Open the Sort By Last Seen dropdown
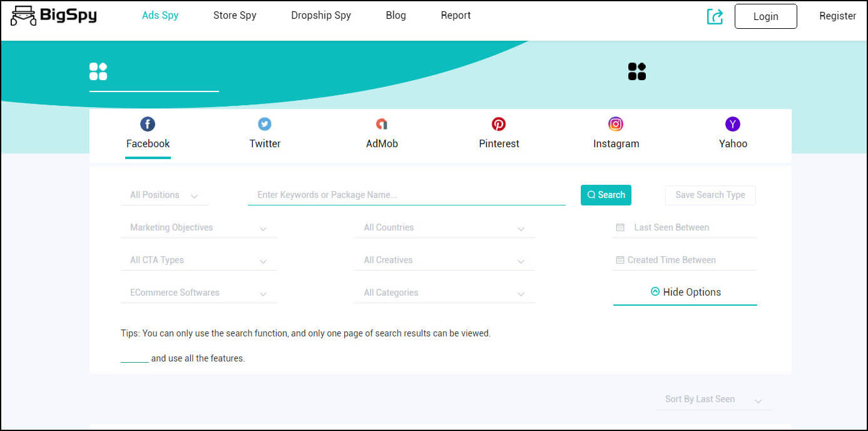The width and height of the screenshot is (868, 431). pyautogui.click(x=714, y=400)
